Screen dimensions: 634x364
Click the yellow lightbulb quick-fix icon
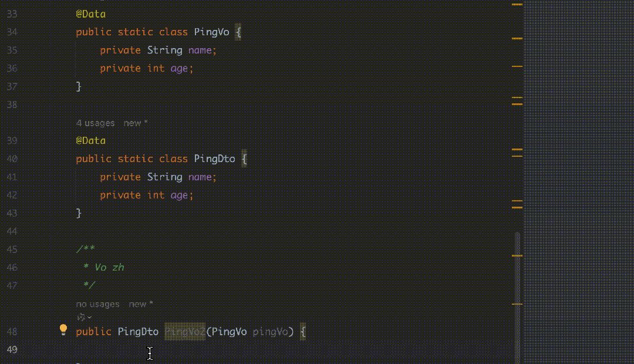(63, 329)
